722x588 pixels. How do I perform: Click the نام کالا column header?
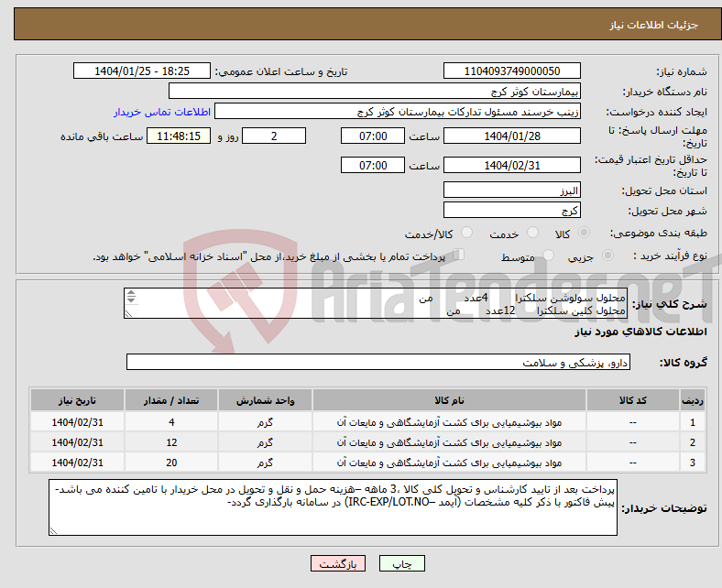tap(449, 400)
